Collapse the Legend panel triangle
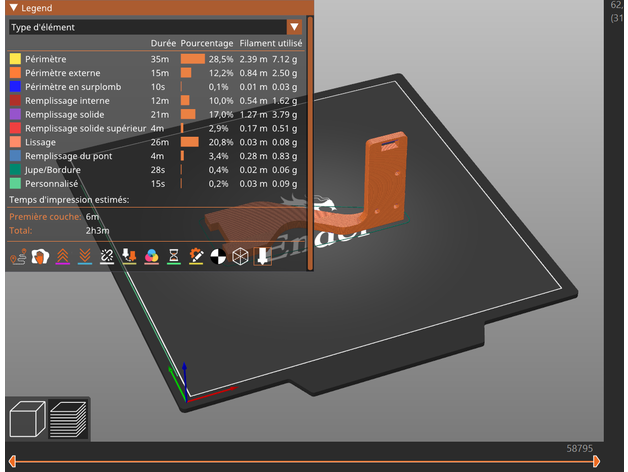Viewport: 628px width, 472px height. coord(13,8)
